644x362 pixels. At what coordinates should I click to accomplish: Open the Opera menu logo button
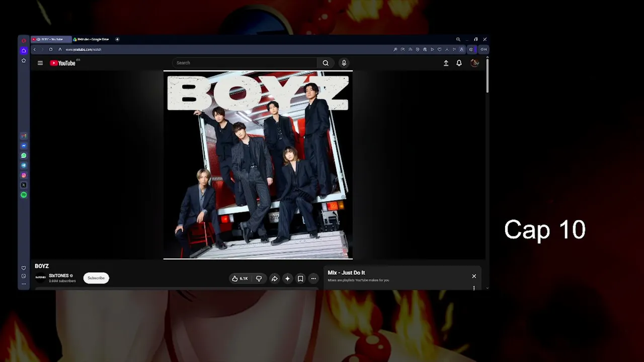[x=24, y=40]
